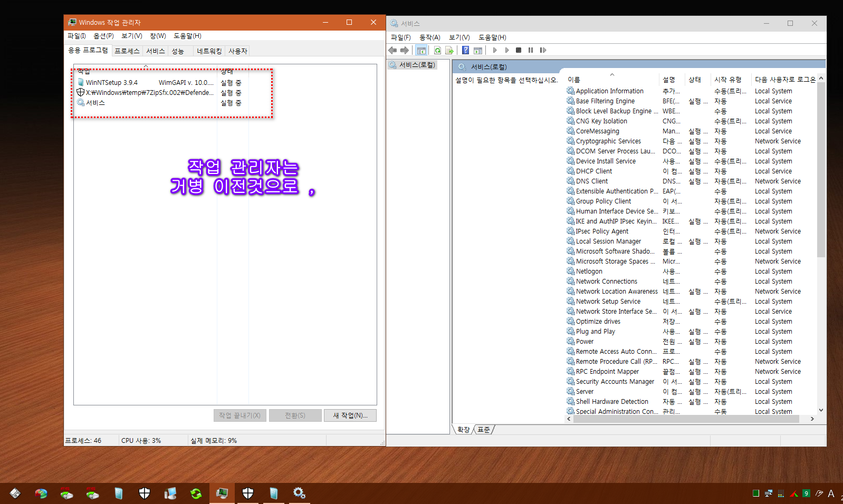843x504 pixels.
Task: Go back with the Services toolbar back arrow
Action: (392, 50)
